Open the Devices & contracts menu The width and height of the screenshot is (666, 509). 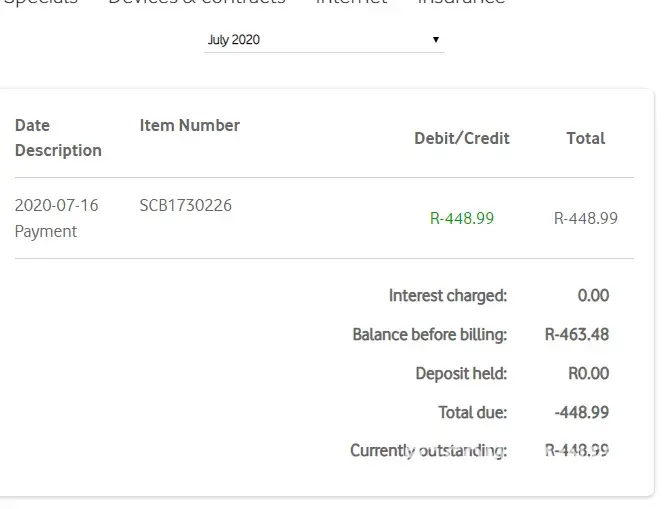point(196,3)
